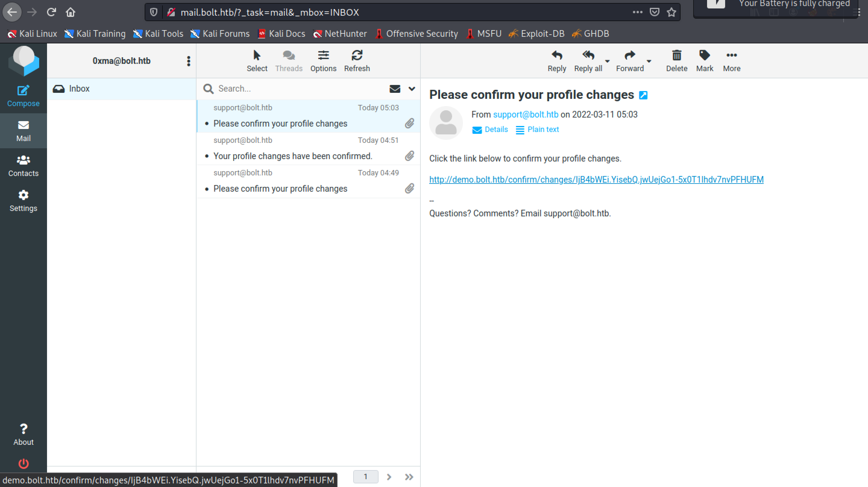Click Reply all
Viewport: 868px width, 487px height.
pos(588,61)
